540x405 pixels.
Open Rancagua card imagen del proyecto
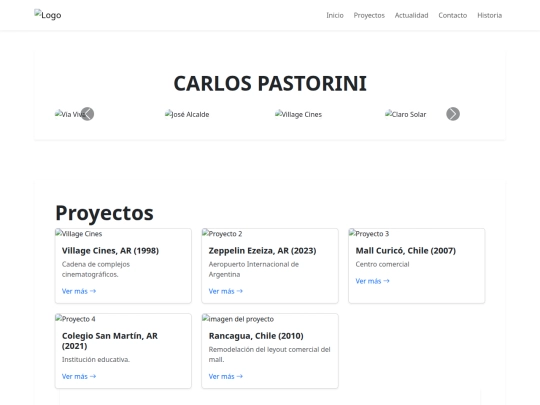click(238, 319)
